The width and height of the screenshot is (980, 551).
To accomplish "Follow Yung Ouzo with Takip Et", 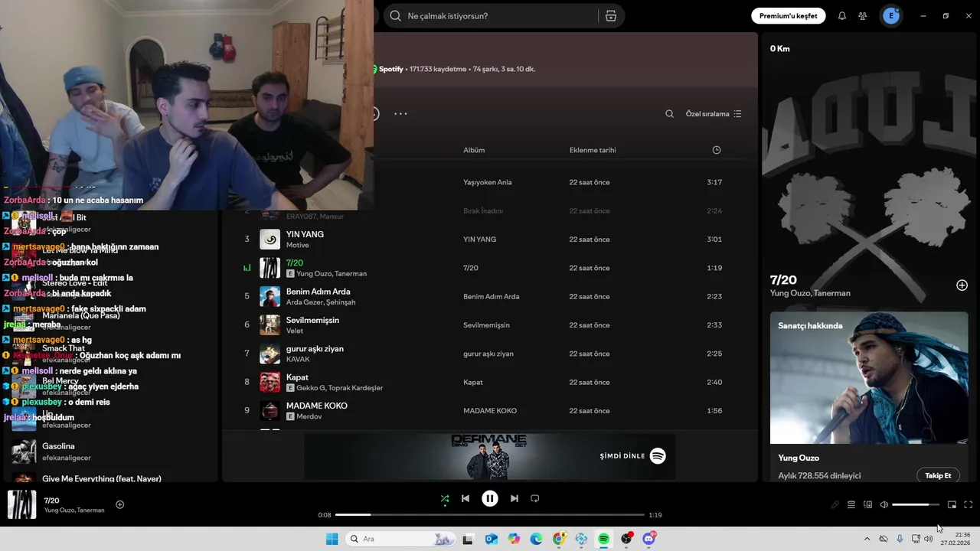I will coord(938,475).
